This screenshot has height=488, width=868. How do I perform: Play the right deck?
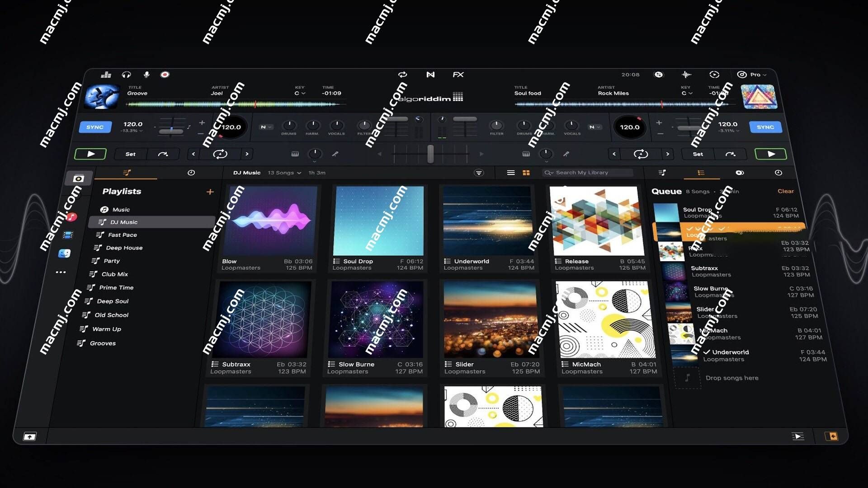[771, 154]
